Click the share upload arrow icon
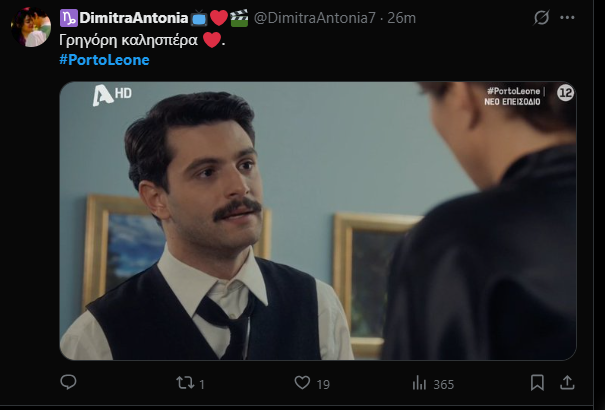605x410 pixels. (567, 383)
